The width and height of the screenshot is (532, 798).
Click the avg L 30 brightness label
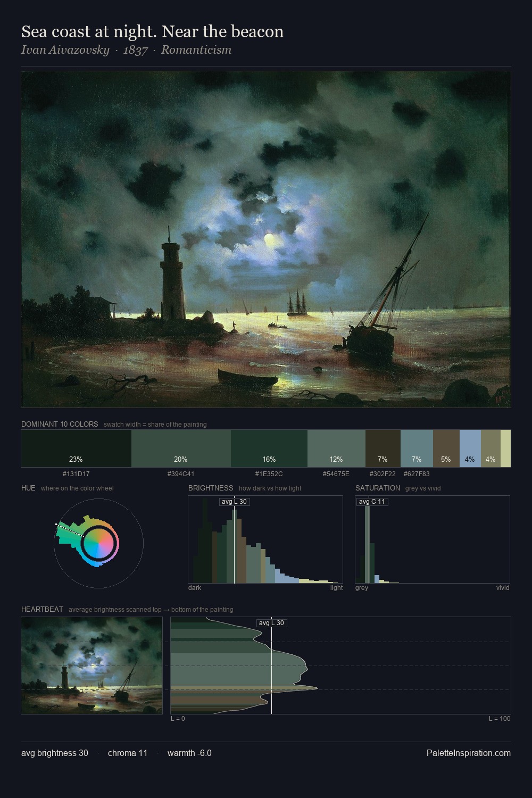click(234, 502)
